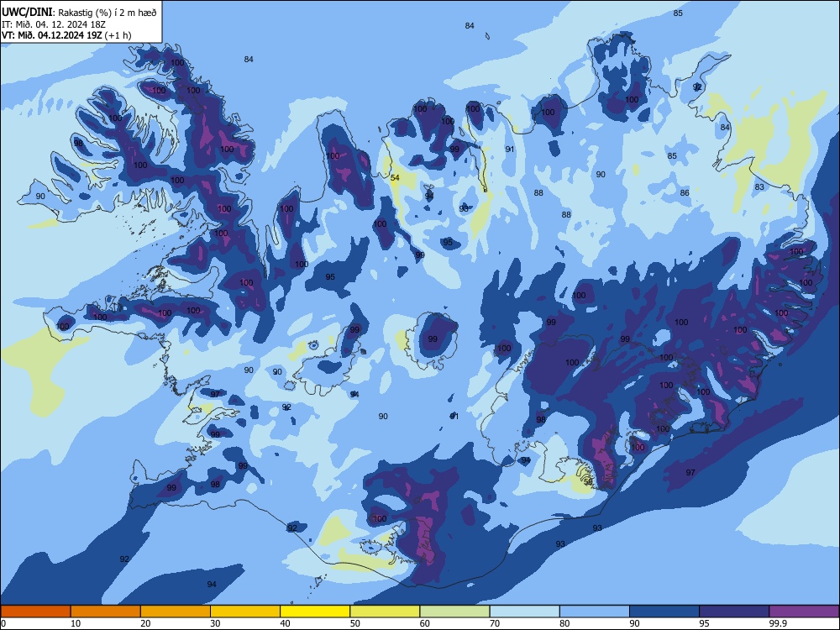The height and width of the screenshot is (630, 840).
Task: Click the legend tick label '20'
Action: coord(145,623)
